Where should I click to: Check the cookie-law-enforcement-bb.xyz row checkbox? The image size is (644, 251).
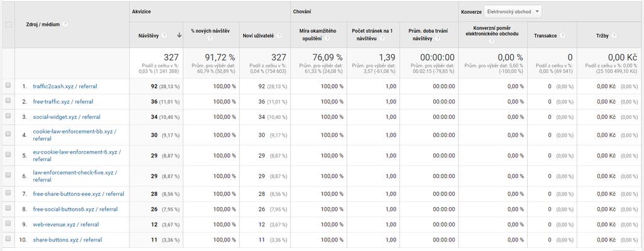click(8, 134)
